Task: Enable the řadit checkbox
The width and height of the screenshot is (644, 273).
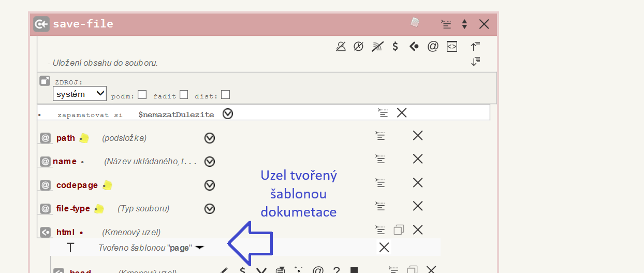Action: pyautogui.click(x=184, y=95)
